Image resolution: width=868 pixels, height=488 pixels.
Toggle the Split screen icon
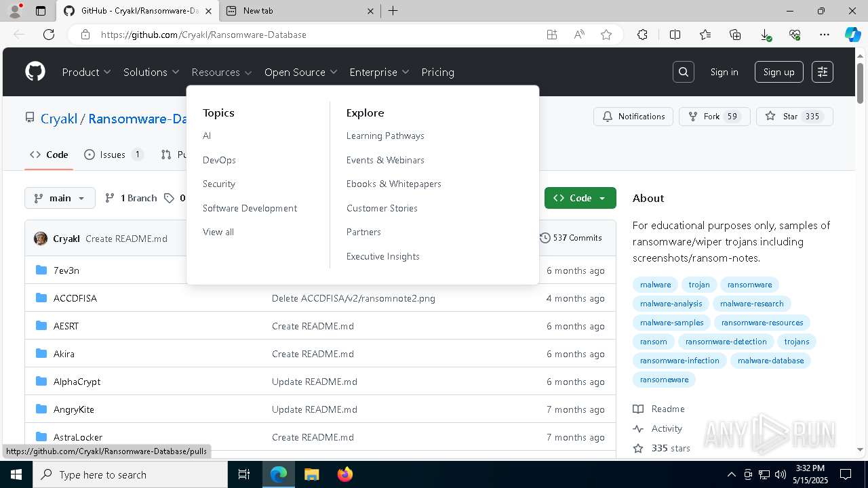tap(675, 35)
